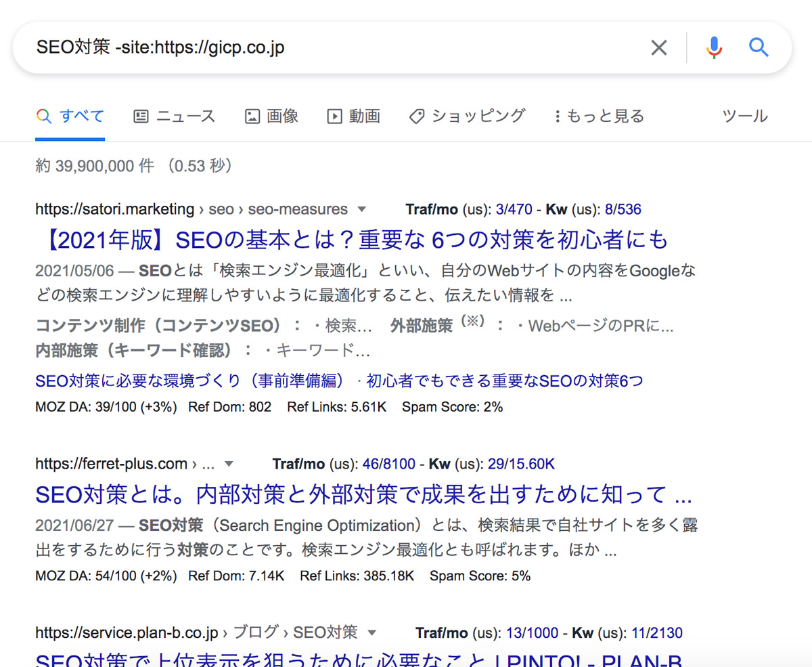
Task: Click the Ref Links: 5.61K metric
Action: 336,407
